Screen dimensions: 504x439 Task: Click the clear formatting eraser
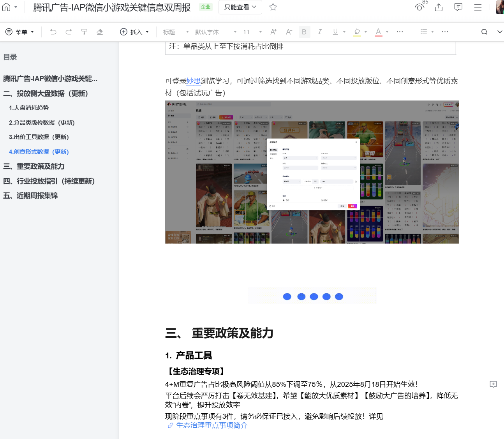[x=100, y=32]
